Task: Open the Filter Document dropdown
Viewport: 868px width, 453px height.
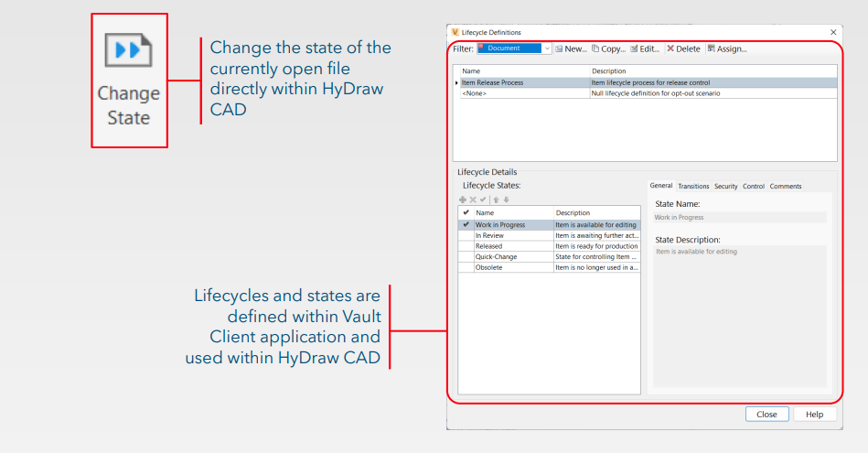Action: pos(546,49)
